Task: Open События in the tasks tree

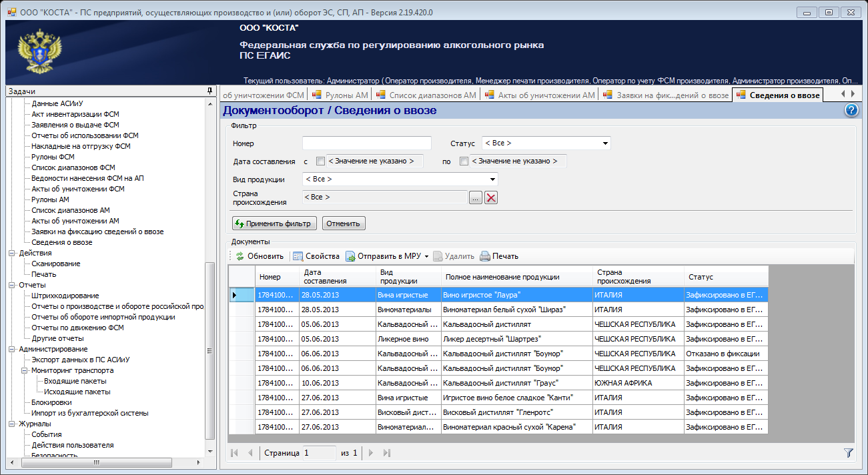Action: pyautogui.click(x=47, y=434)
